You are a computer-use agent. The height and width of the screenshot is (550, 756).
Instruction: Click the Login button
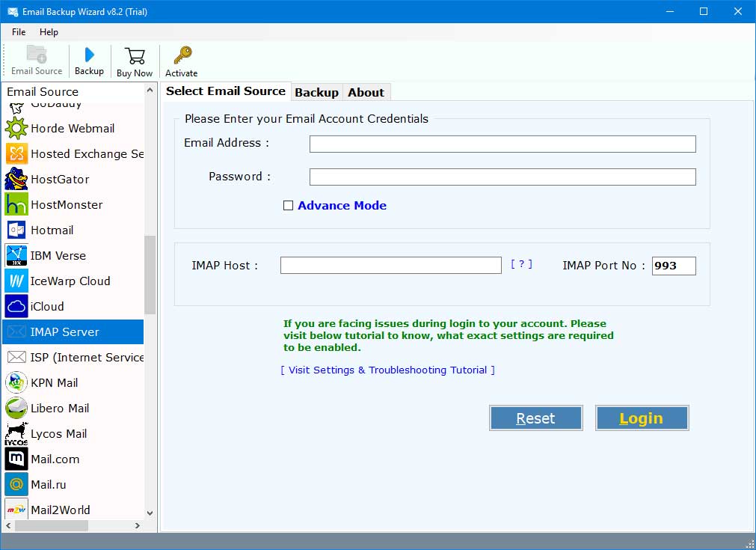[642, 418]
